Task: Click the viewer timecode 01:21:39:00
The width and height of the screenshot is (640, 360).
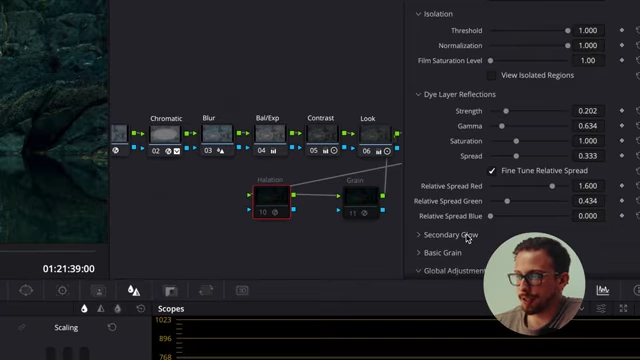Action: [x=69, y=269]
